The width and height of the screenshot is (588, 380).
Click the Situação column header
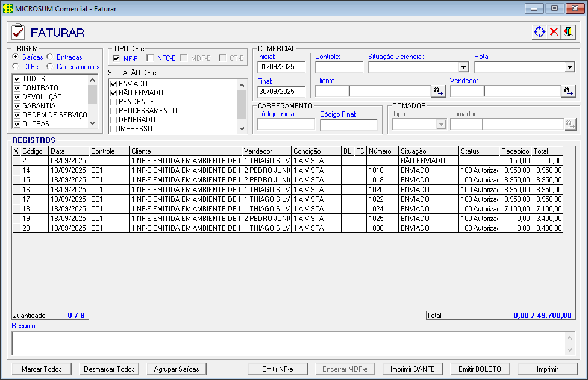click(x=428, y=151)
